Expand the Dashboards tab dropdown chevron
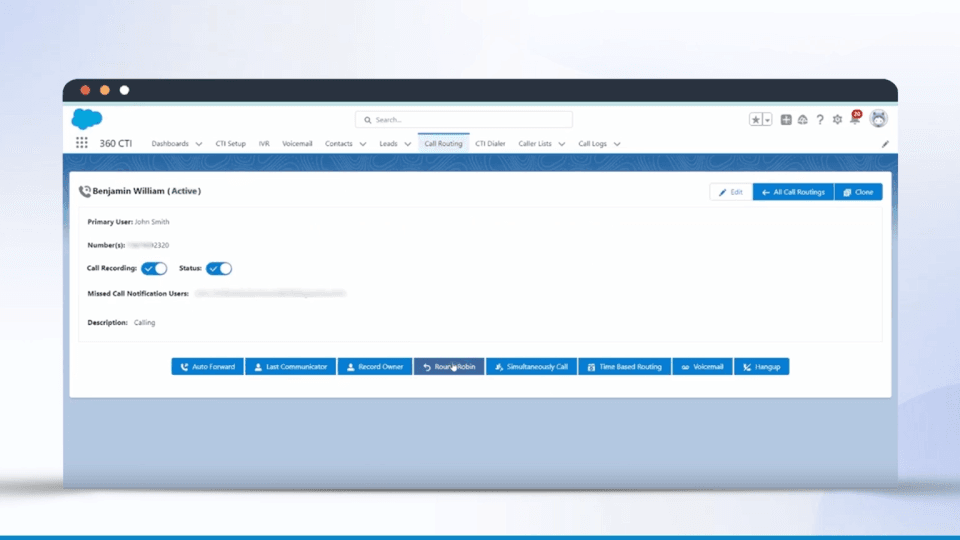 coord(198,144)
